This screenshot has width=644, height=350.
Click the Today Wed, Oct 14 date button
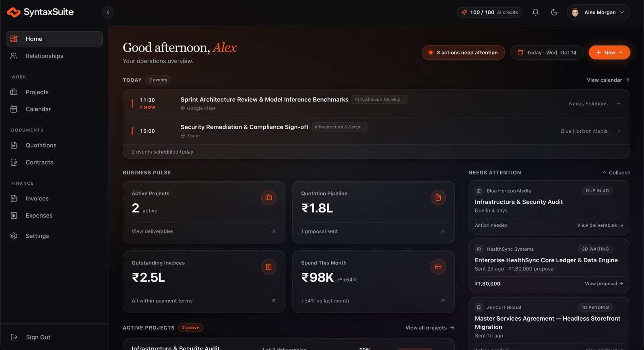click(547, 53)
